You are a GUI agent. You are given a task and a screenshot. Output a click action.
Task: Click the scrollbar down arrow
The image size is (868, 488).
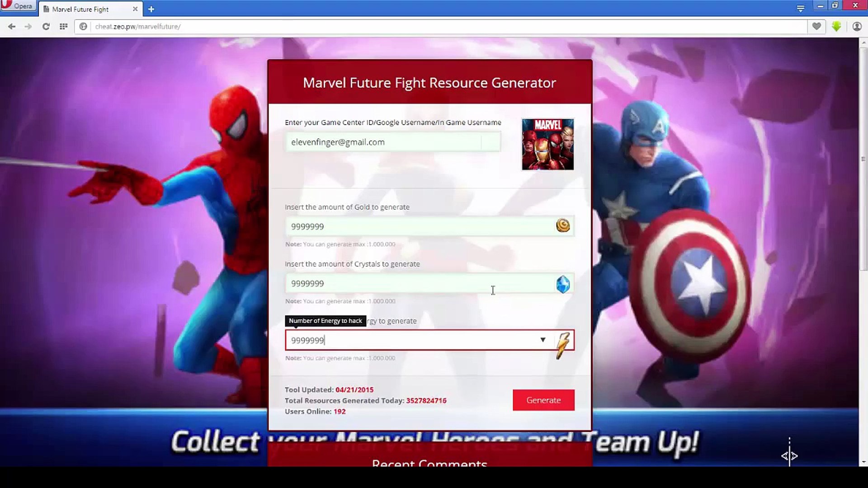tap(863, 462)
